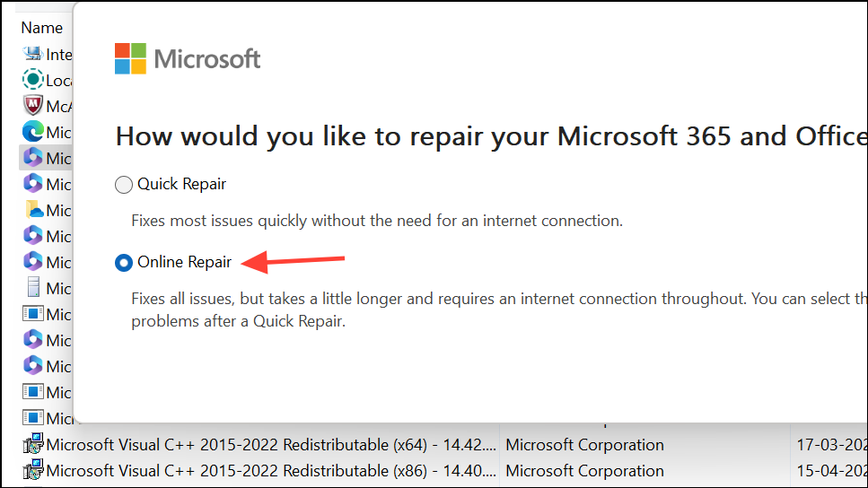Select the Intel program icon
The image size is (868, 488).
point(33,54)
